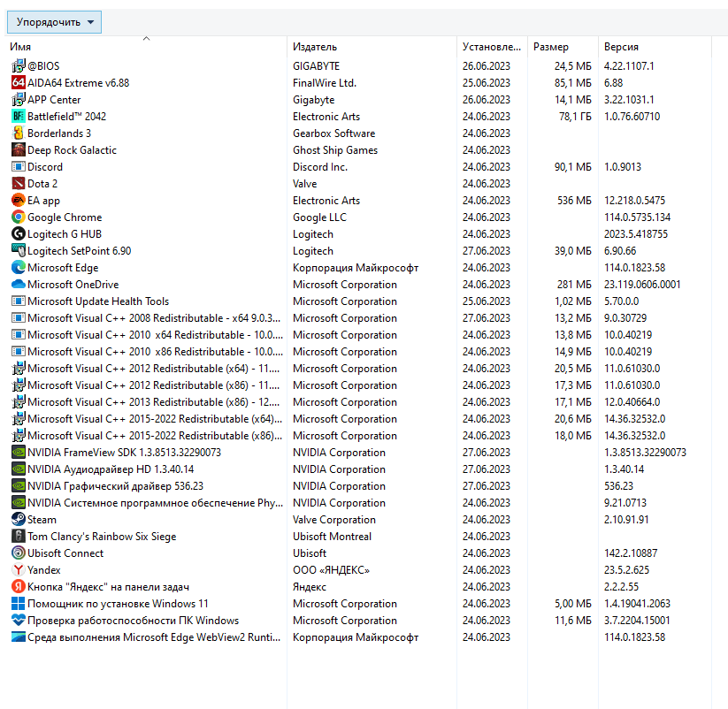Click the 536 МБ size value
728x709 pixels.
(x=574, y=201)
